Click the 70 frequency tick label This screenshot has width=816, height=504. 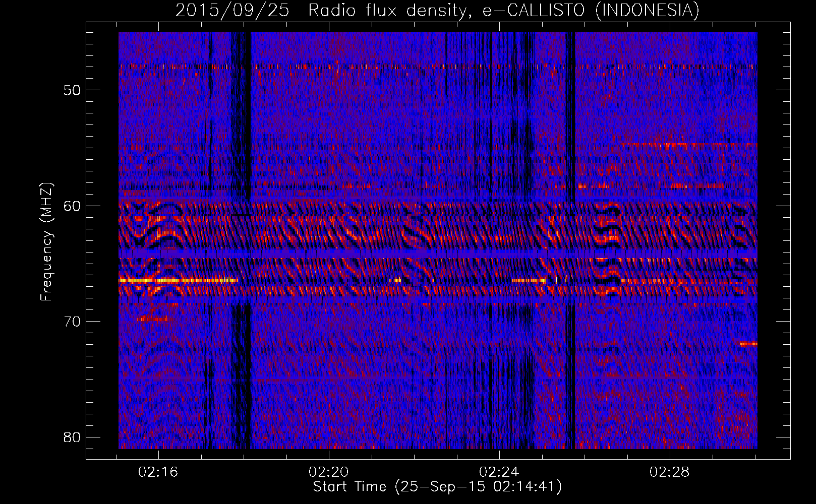tap(72, 321)
